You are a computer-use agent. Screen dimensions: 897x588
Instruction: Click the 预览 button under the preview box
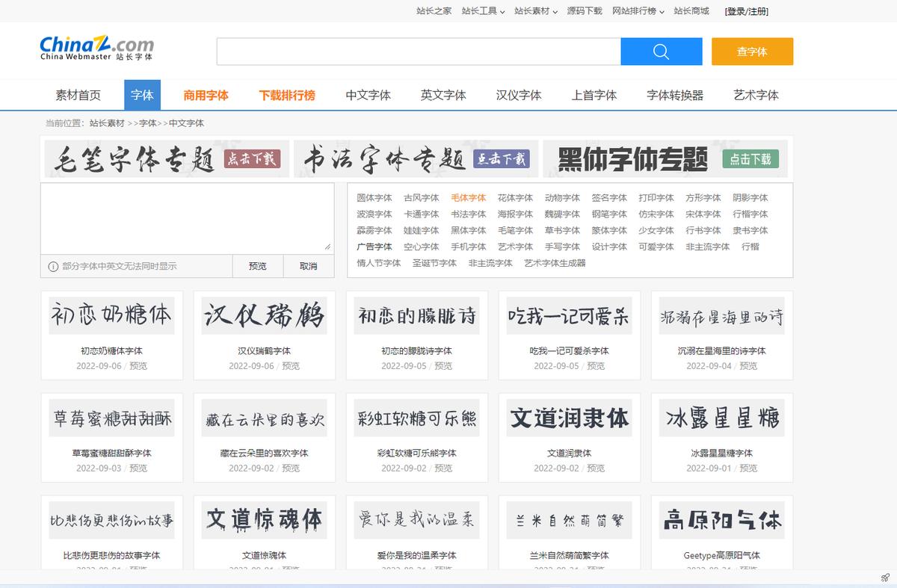click(x=258, y=266)
